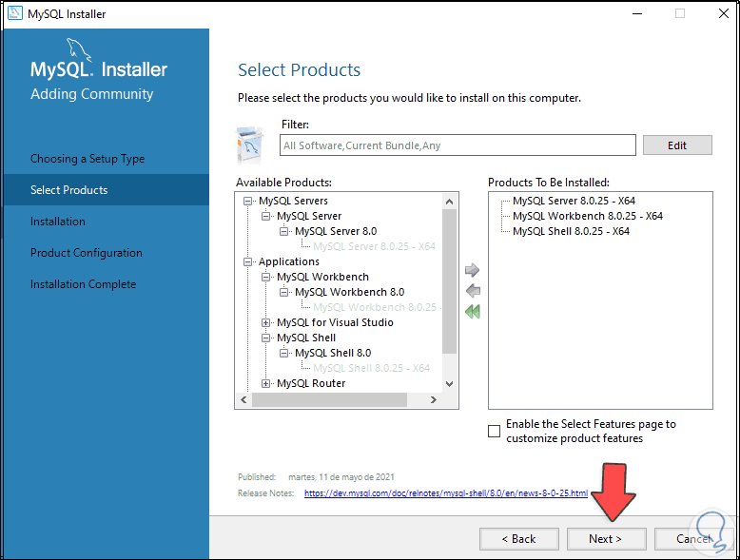Expand the MySQL Router node
This screenshot has width=740, height=560.
pyautogui.click(x=266, y=383)
